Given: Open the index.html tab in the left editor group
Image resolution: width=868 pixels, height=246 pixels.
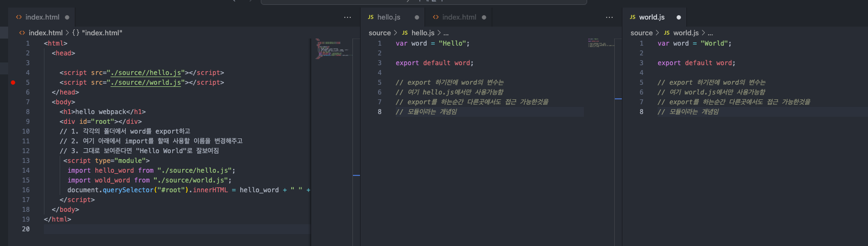Looking at the screenshot, I should (x=42, y=17).
